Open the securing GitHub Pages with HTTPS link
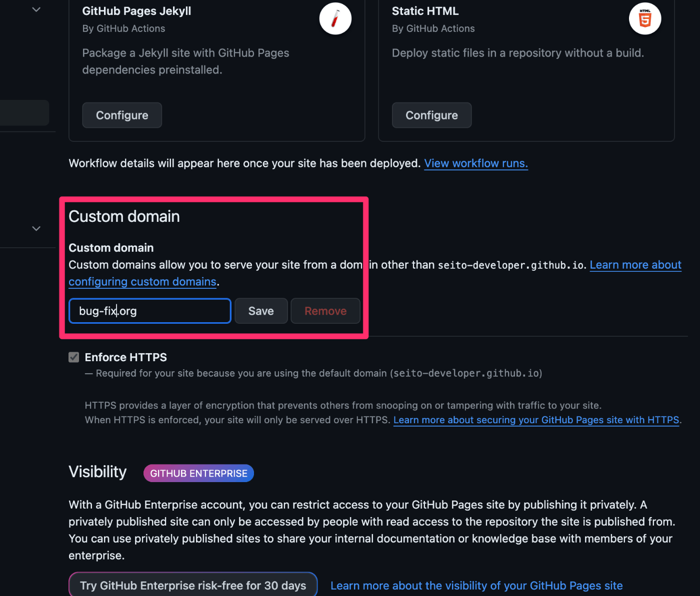The width and height of the screenshot is (700, 596). coord(536,420)
